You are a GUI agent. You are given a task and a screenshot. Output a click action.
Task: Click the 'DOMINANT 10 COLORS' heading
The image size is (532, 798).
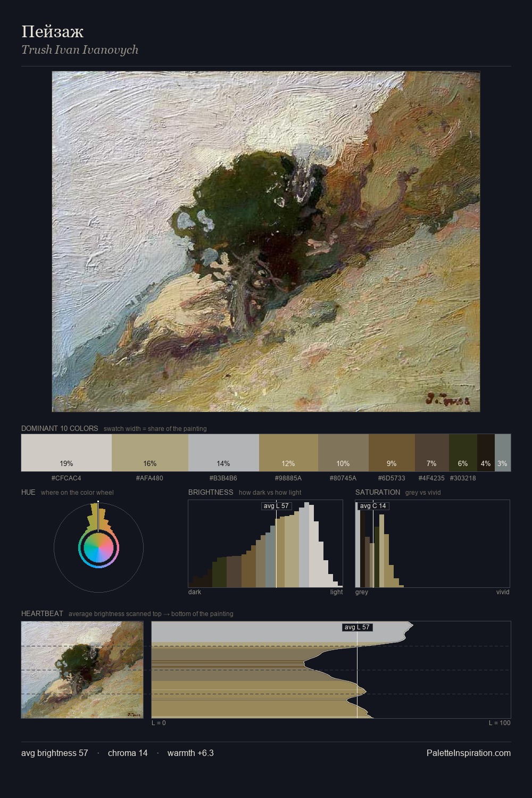pyautogui.click(x=60, y=428)
